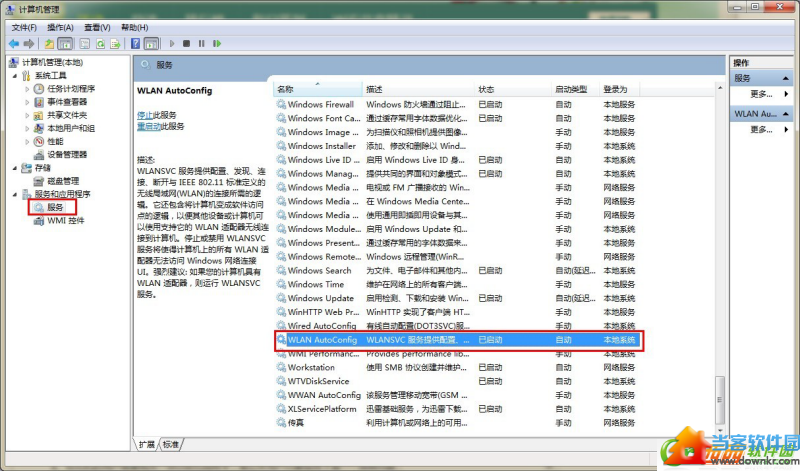Open the 查看(V) menu

click(x=97, y=28)
